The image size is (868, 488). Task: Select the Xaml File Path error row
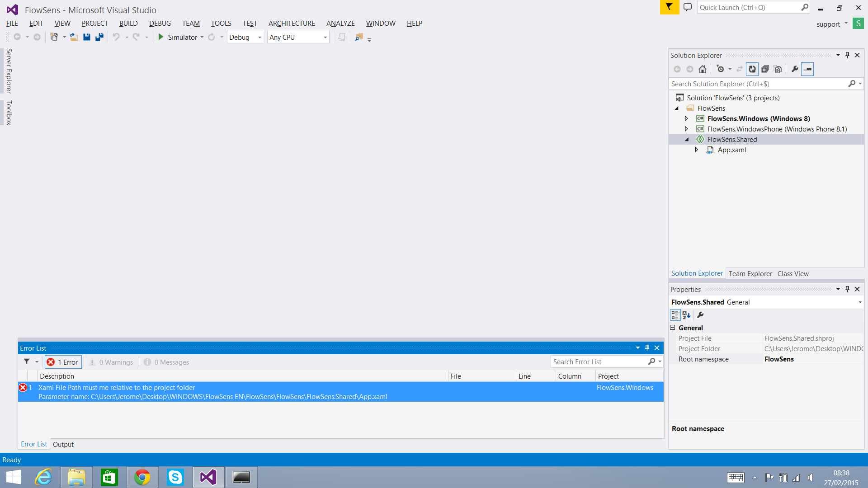click(341, 392)
